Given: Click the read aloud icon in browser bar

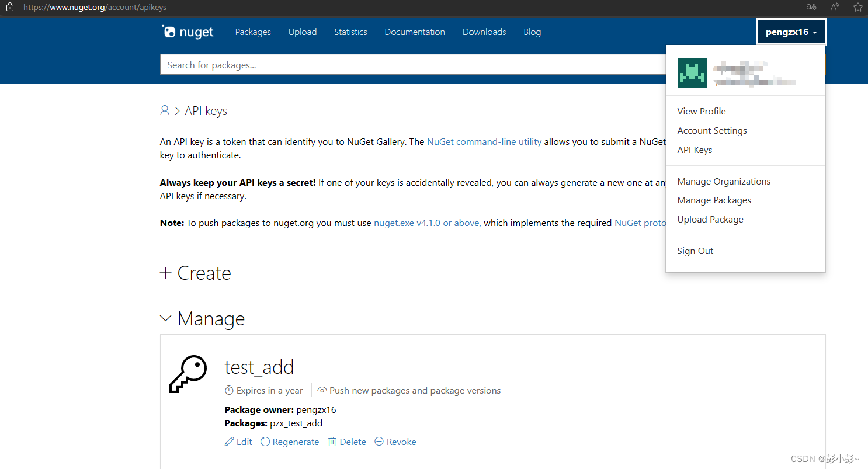Looking at the screenshot, I should [835, 8].
